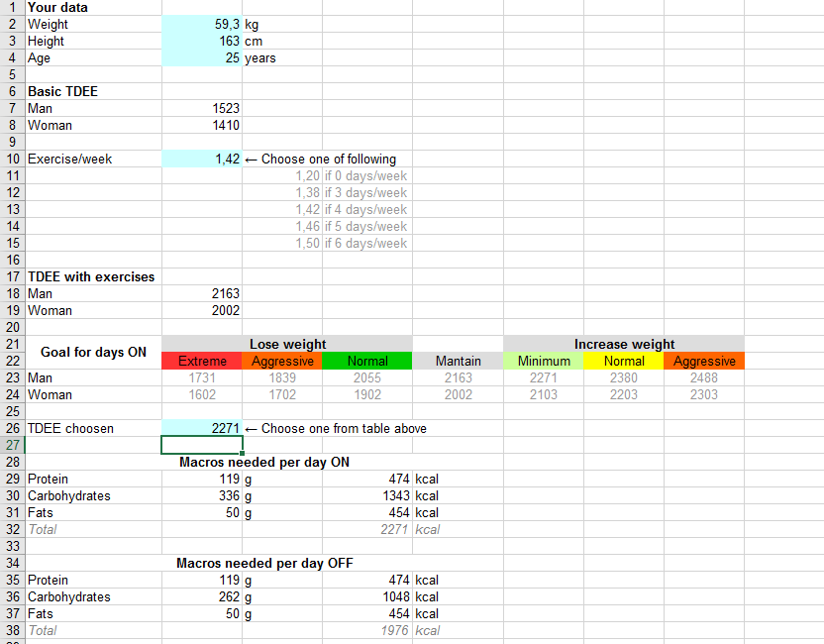824x644 pixels.
Task: Click the blue Exercise/week input cell
Action: point(202,159)
